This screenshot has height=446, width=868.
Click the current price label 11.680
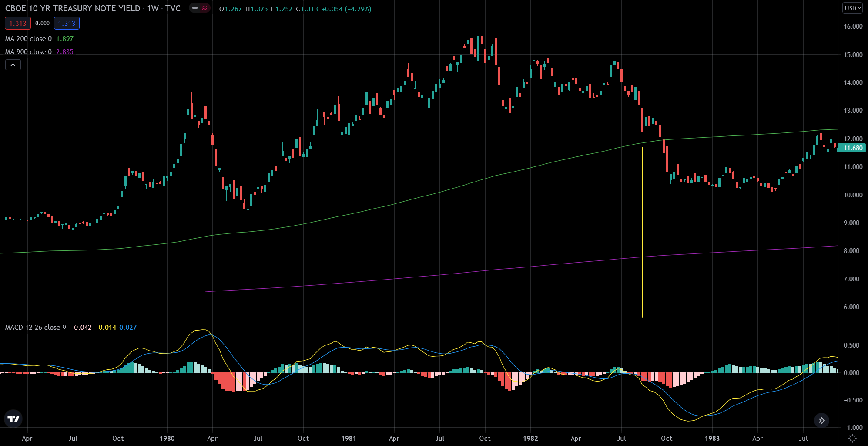pyautogui.click(x=852, y=148)
